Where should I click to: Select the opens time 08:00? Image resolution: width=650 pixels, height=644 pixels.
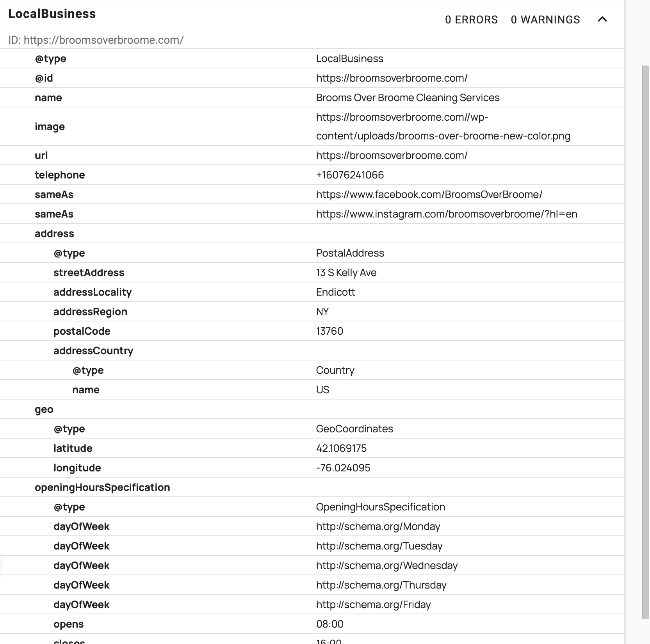tap(329, 624)
